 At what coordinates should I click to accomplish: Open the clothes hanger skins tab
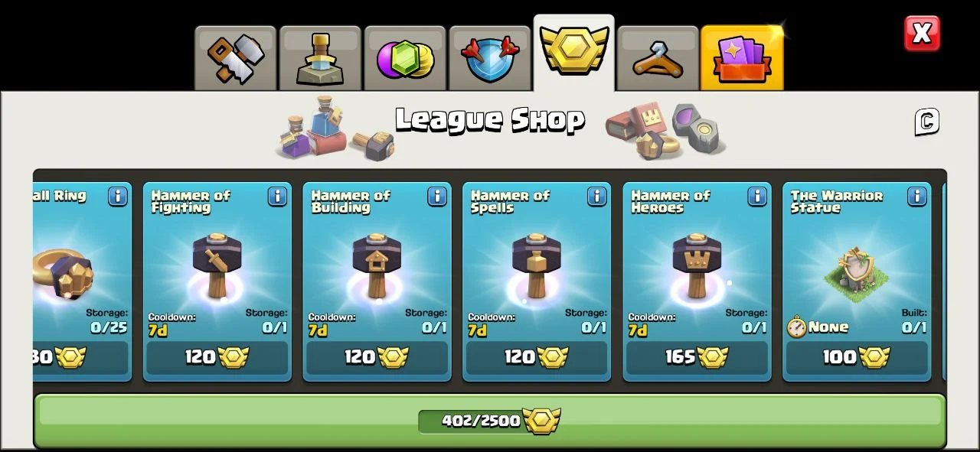pos(658,58)
